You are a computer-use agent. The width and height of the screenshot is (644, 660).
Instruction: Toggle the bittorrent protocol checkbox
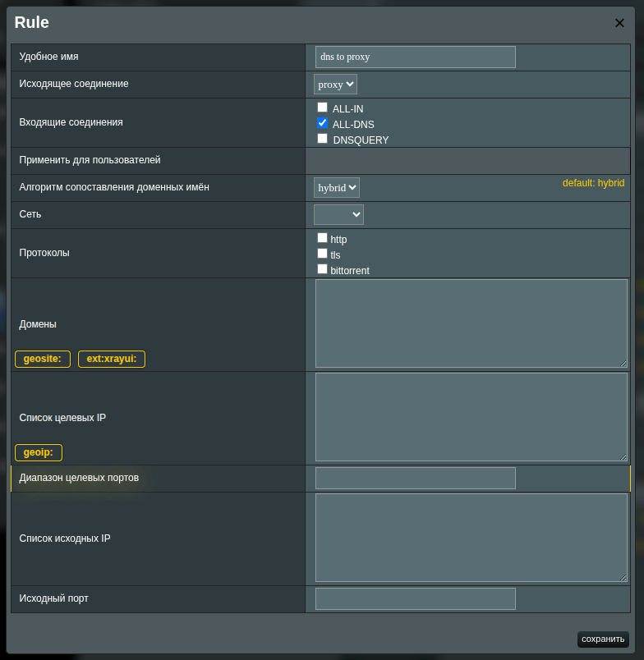pos(322,269)
